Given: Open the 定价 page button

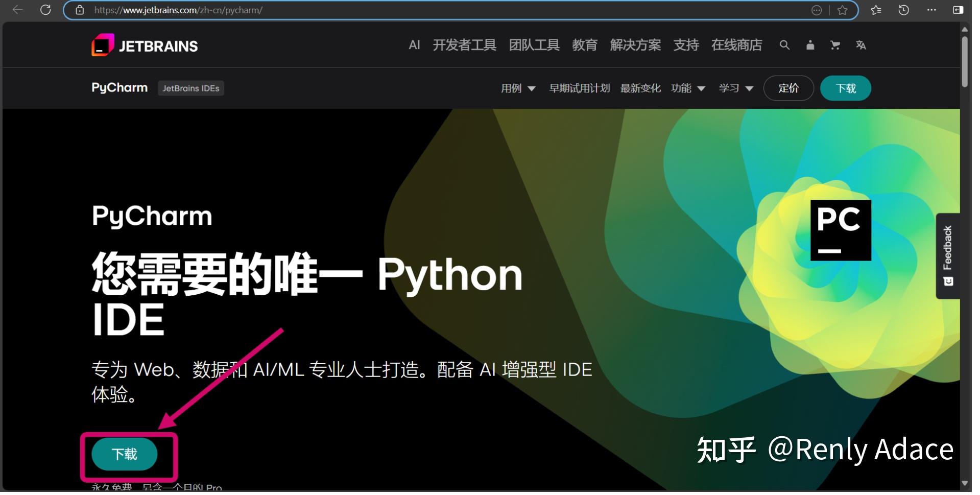Looking at the screenshot, I should (x=788, y=88).
